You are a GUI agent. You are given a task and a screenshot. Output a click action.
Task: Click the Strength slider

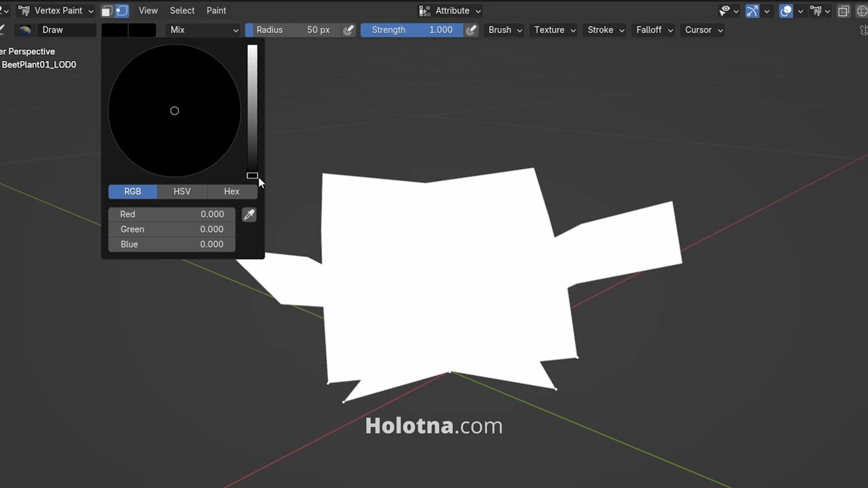[x=412, y=30]
